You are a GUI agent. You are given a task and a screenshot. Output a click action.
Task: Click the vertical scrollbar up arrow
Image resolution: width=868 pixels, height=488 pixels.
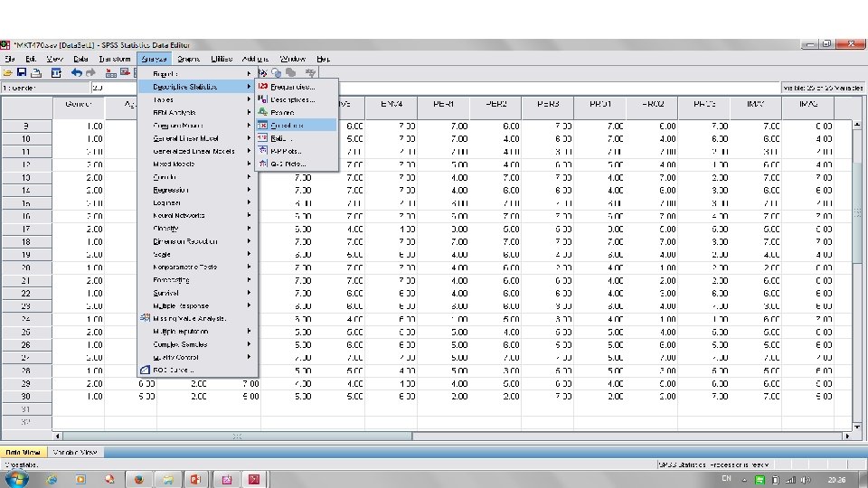[857, 125]
